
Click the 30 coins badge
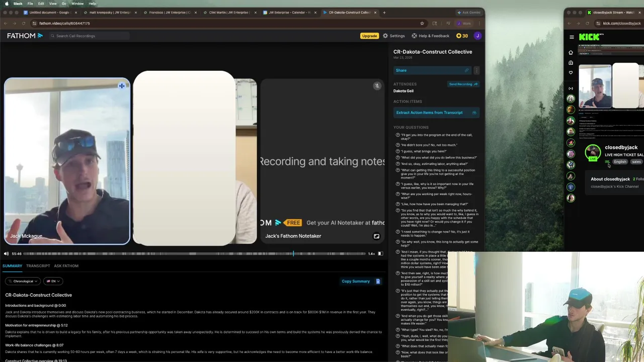tap(462, 36)
